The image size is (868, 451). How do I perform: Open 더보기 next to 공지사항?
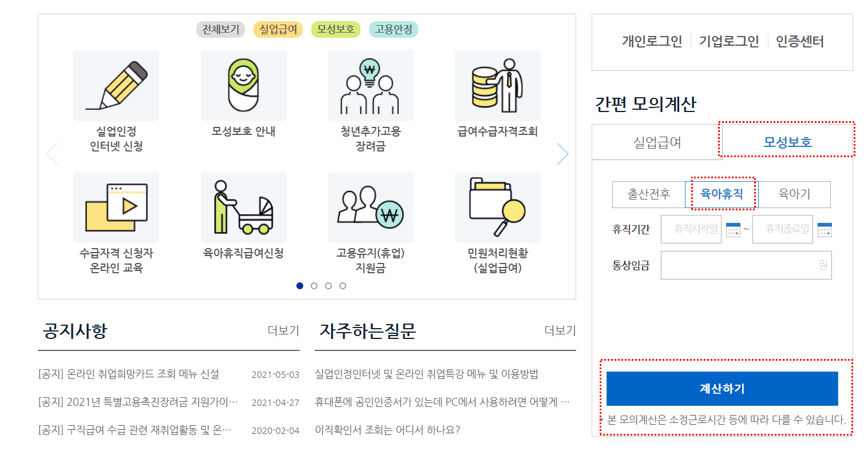(x=282, y=330)
